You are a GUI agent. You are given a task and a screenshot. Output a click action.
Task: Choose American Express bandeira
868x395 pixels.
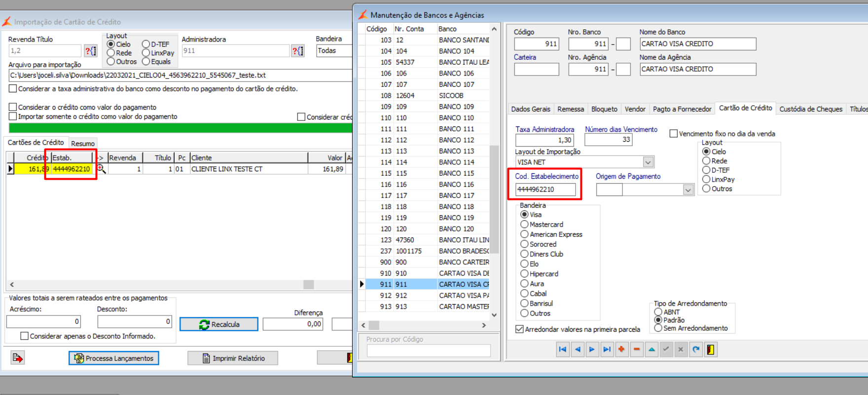[552, 235]
